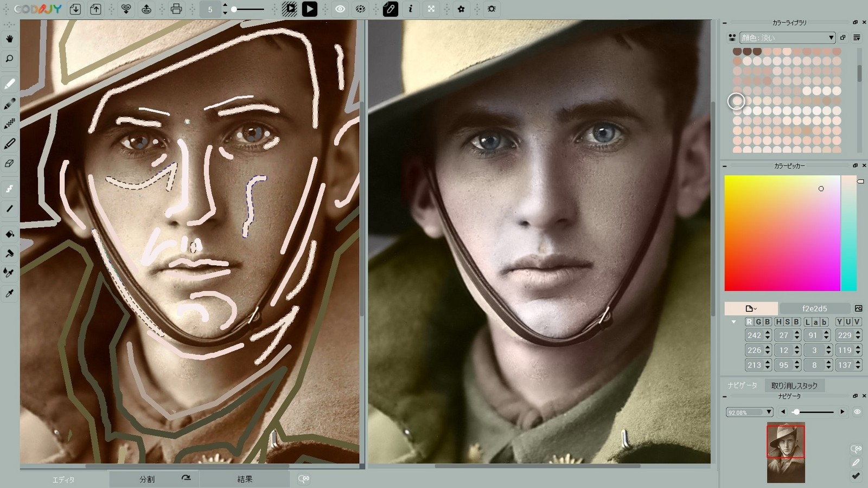Select the HSB color model button
Viewport: 868px width, 488px height.
tap(788, 322)
